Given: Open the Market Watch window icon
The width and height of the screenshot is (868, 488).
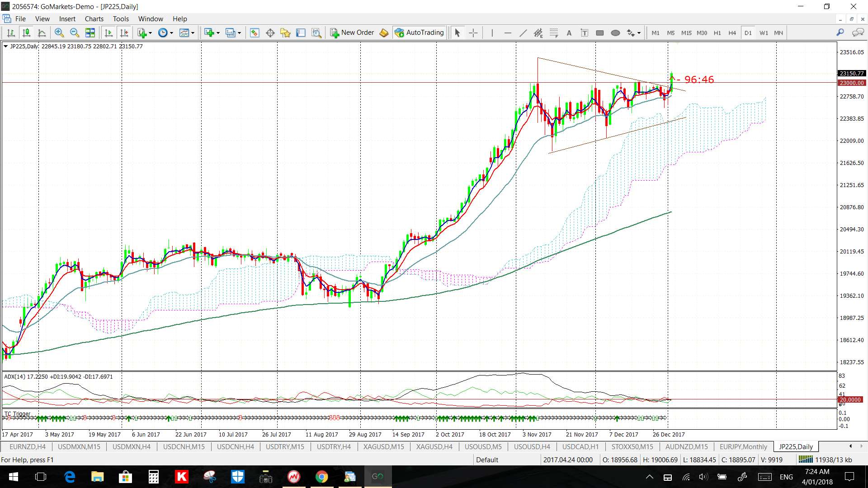Looking at the screenshot, I should point(255,33).
